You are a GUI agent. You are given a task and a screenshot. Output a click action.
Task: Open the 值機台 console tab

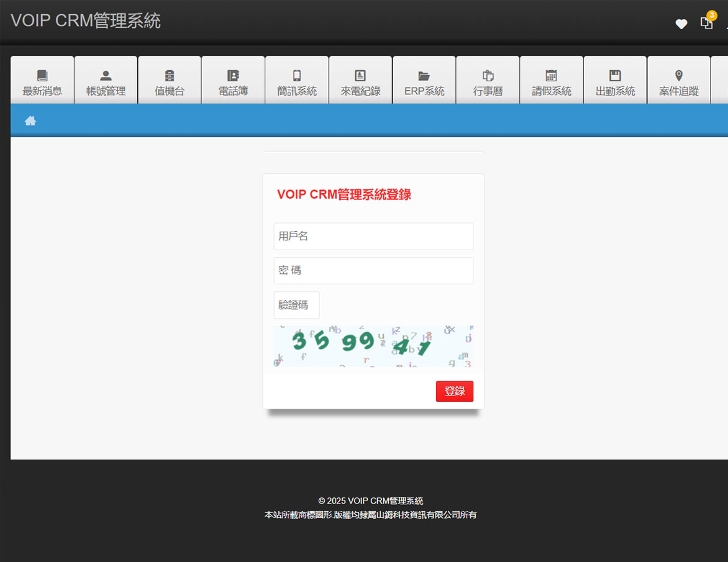pyautogui.click(x=170, y=83)
